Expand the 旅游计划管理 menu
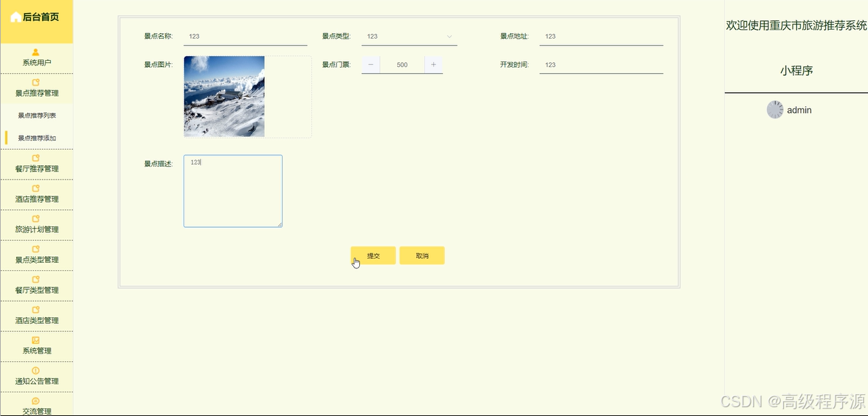 [x=36, y=225]
